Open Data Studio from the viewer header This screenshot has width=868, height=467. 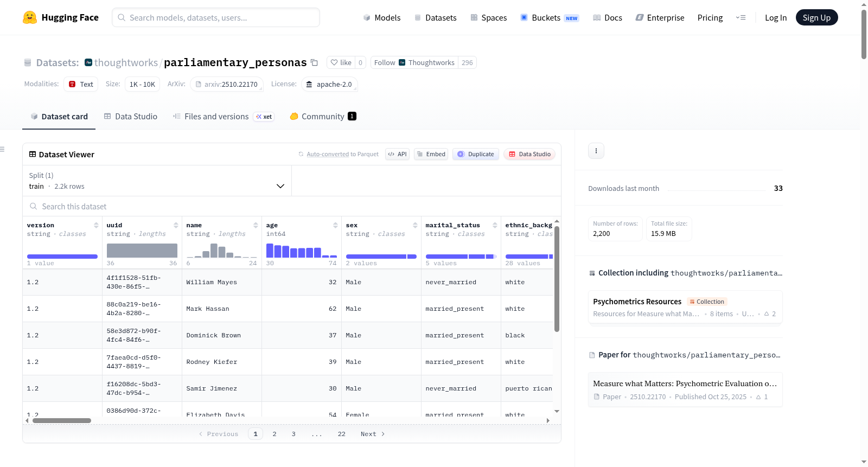point(529,154)
